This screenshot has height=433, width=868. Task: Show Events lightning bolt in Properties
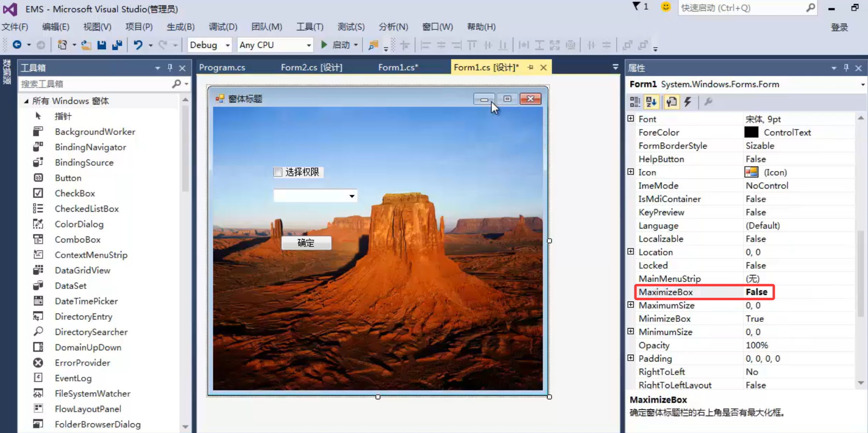688,101
